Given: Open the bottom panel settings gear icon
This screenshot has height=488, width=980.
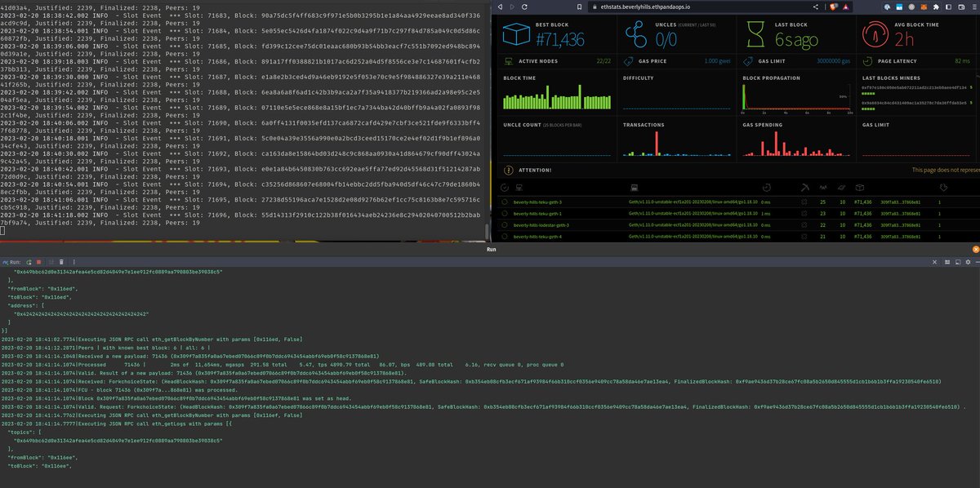Looking at the screenshot, I should coord(967,261).
